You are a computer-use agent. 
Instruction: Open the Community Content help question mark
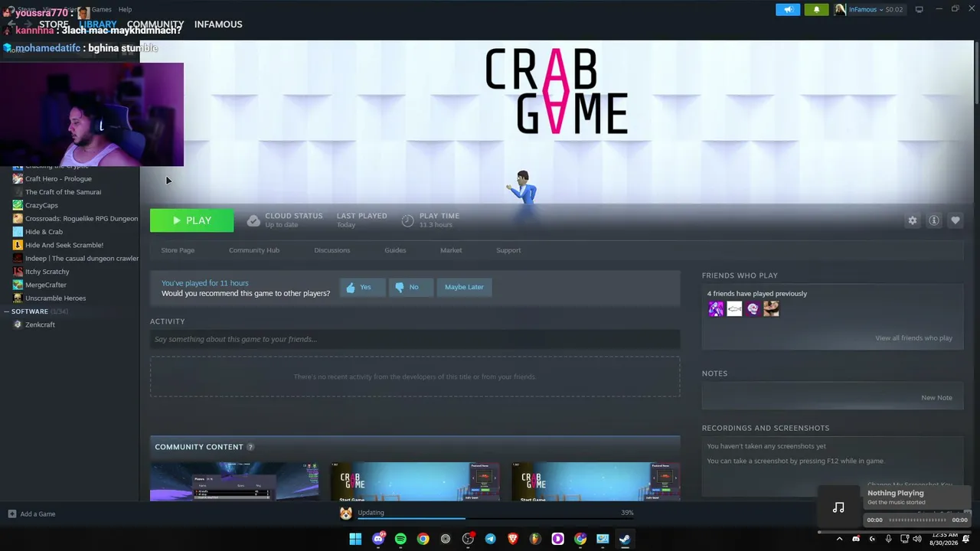(250, 447)
